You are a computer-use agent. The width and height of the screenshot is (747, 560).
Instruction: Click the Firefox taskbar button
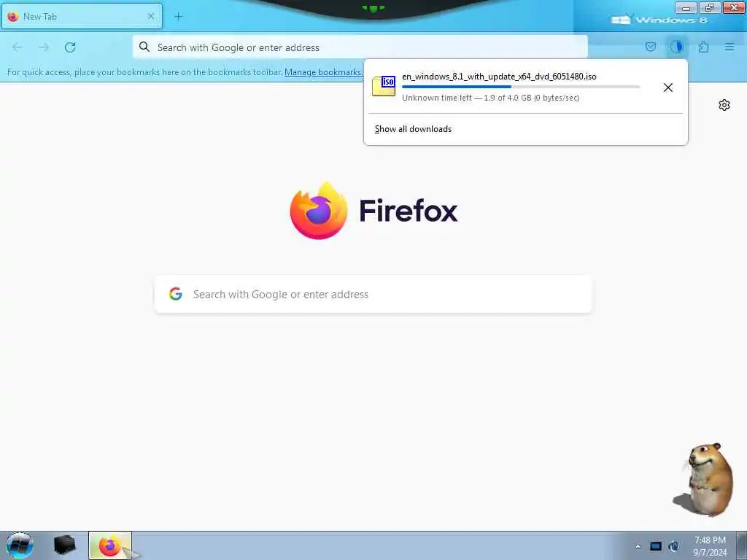(x=110, y=545)
